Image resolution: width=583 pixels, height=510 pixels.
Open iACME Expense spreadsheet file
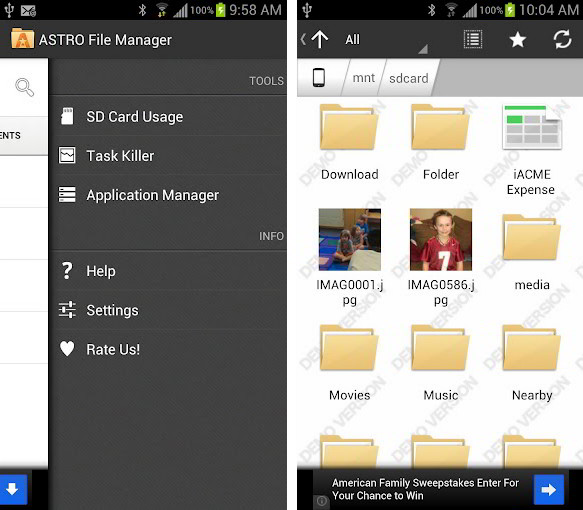click(x=532, y=150)
